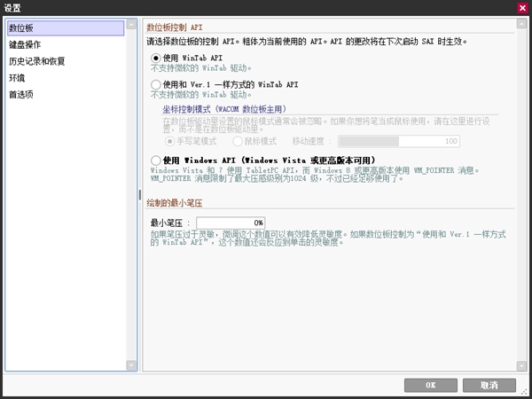Confirm settings with the OK button
The width and height of the screenshot is (532, 399).
[429, 385]
